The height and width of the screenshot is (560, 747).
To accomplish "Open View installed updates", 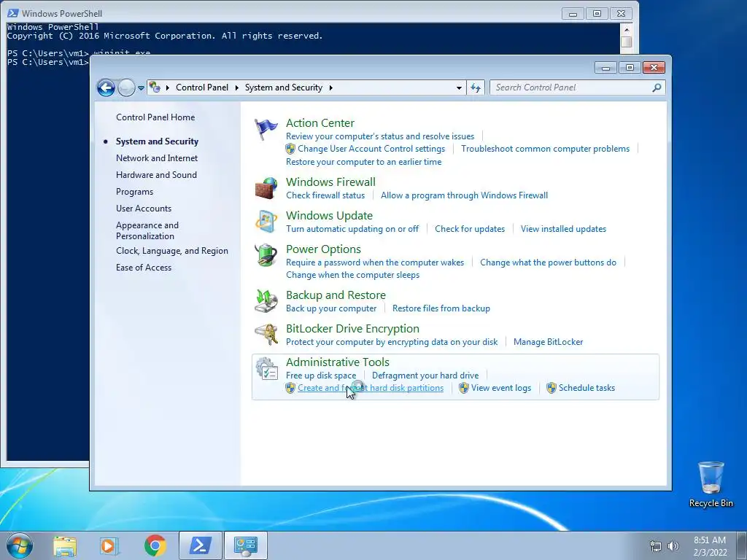I will coord(563,229).
